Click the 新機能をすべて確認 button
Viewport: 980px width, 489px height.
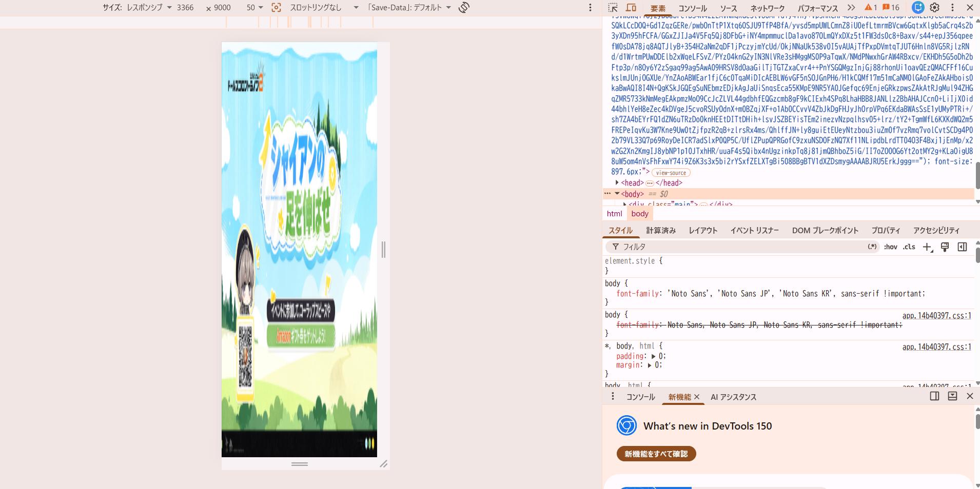pyautogui.click(x=656, y=454)
